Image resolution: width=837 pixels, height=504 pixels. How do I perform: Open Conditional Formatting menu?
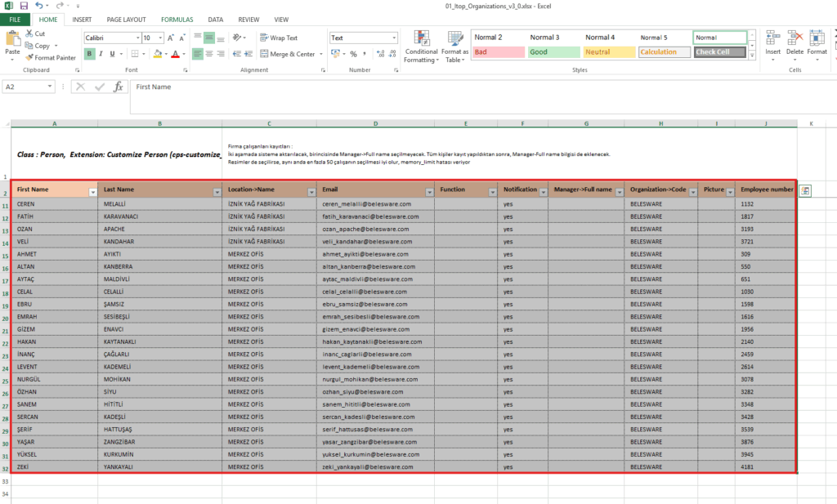(421, 47)
